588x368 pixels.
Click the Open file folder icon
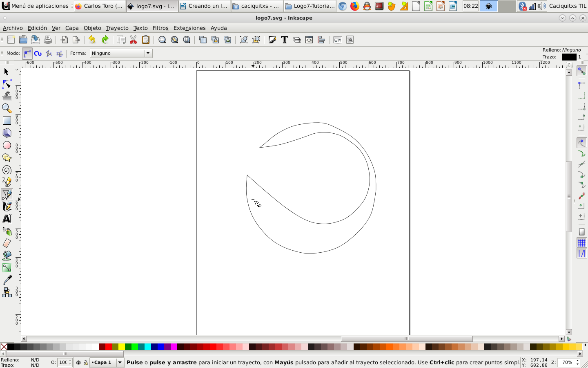[x=23, y=40]
